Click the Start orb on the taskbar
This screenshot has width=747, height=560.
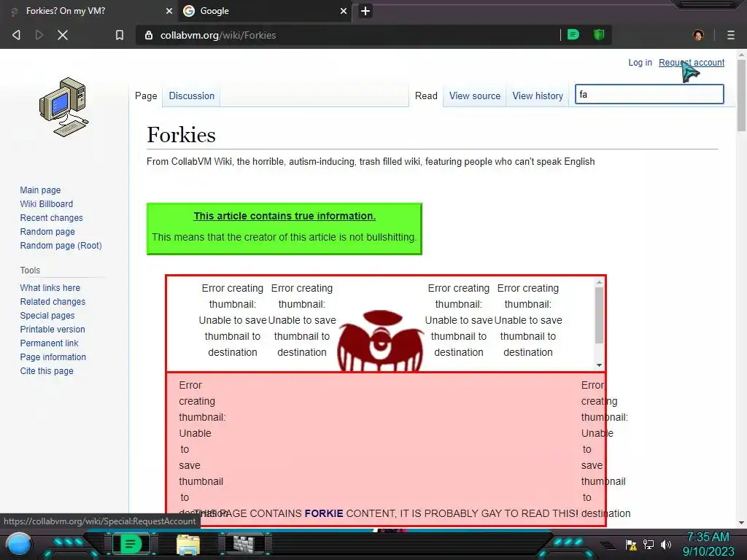tap(19, 544)
